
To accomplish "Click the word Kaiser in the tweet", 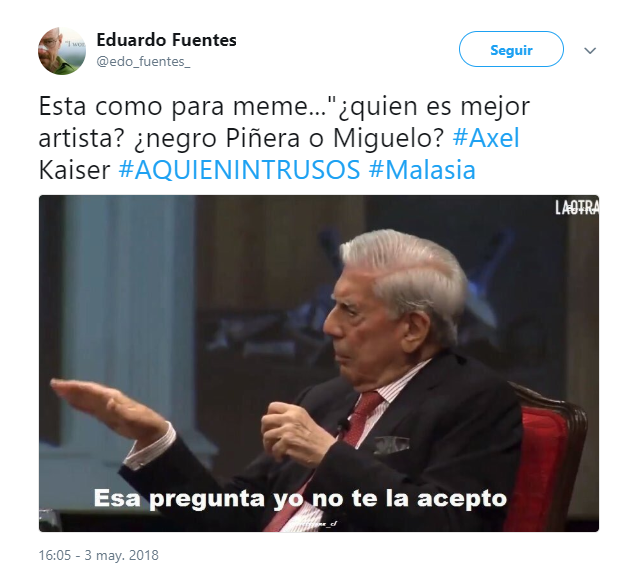I will pos(74,169).
